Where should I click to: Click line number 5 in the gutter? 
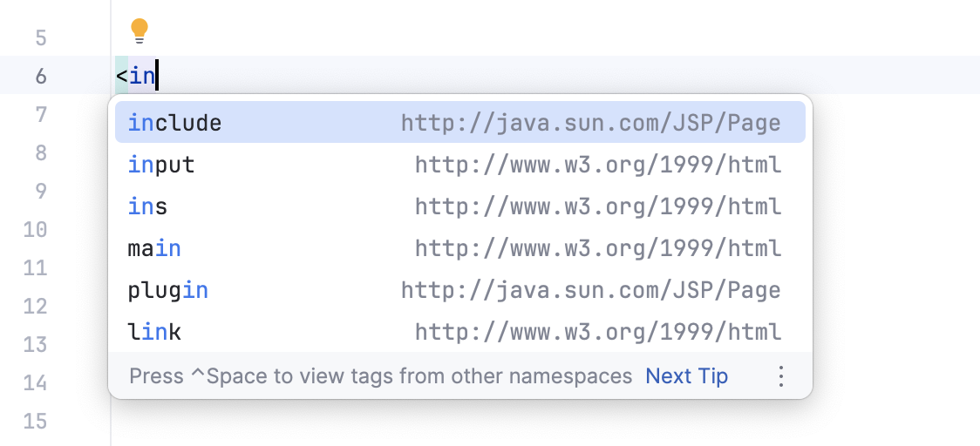point(41,38)
